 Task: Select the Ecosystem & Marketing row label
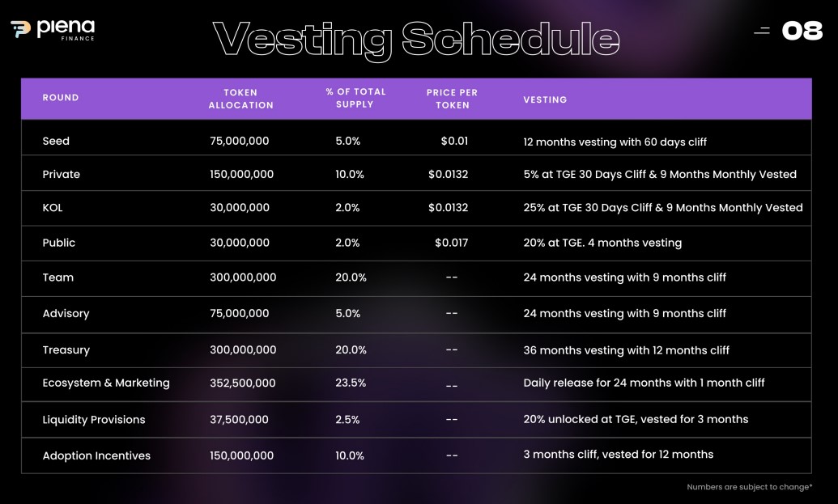(106, 383)
